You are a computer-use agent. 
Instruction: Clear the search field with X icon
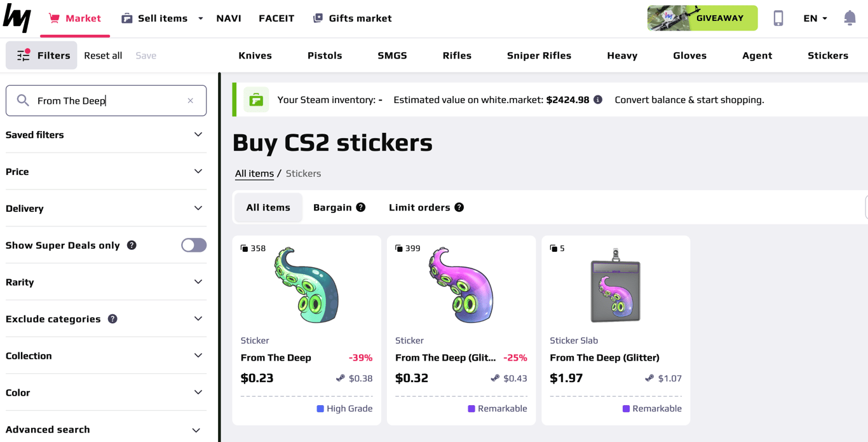(x=190, y=100)
